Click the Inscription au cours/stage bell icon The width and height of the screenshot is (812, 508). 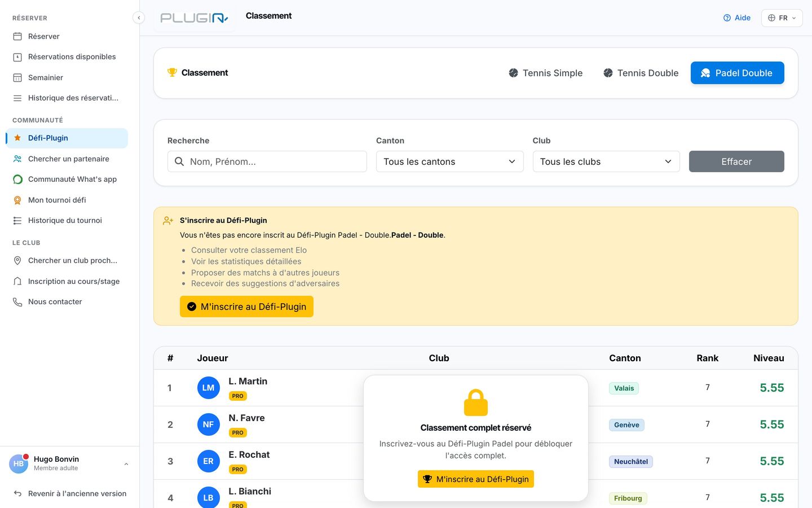pyautogui.click(x=17, y=281)
